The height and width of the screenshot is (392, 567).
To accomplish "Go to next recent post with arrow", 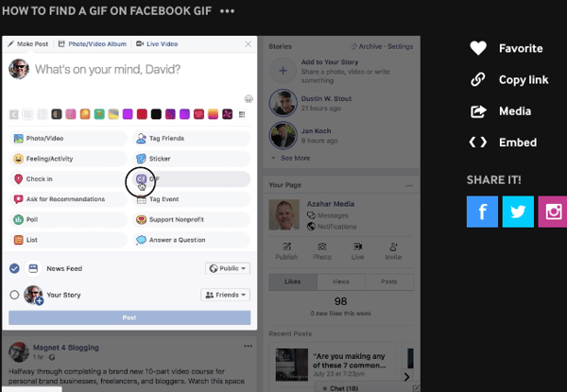I will coord(406,377).
